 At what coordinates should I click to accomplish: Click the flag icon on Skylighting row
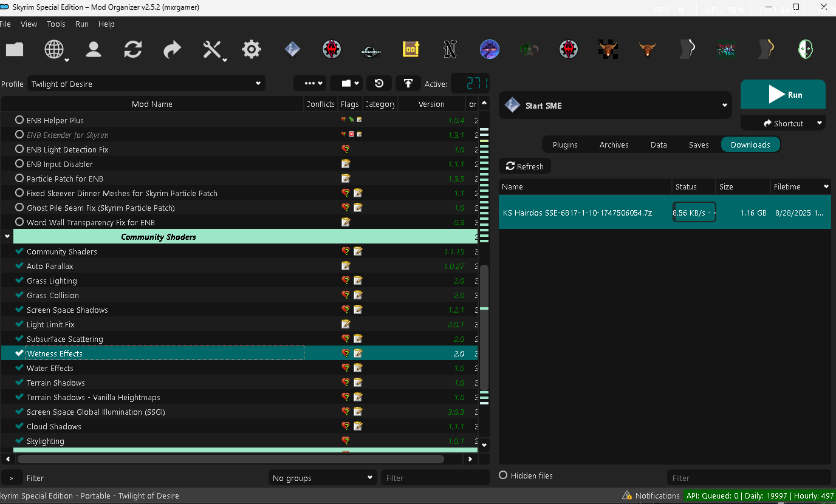coord(346,441)
